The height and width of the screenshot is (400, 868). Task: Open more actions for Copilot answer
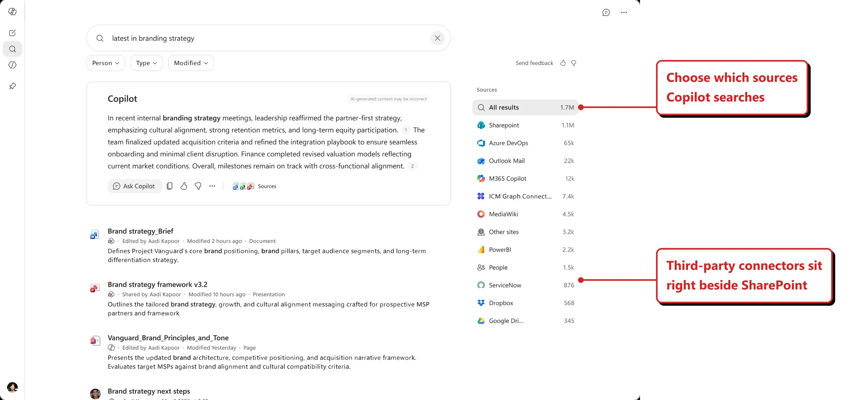(212, 186)
